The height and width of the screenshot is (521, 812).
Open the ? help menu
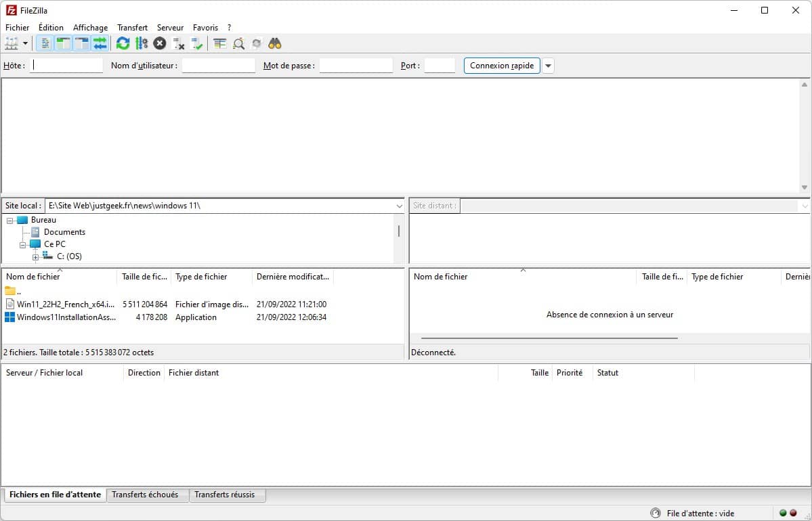tap(230, 28)
